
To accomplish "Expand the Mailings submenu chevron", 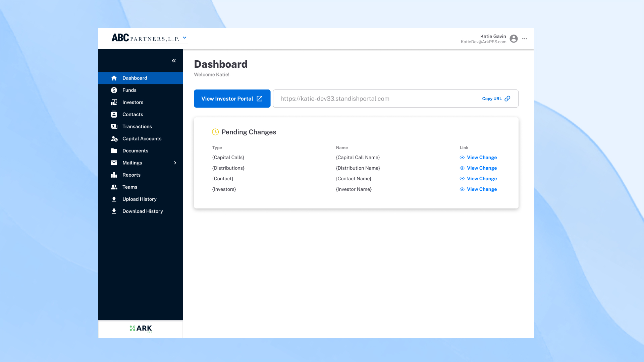I will (175, 163).
